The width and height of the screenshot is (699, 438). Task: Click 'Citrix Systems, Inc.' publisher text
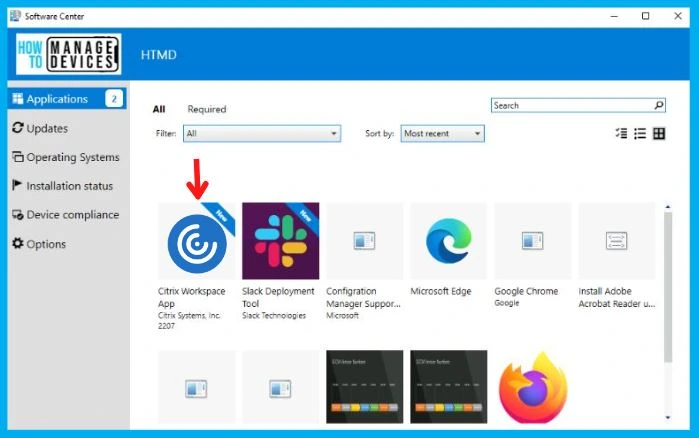pos(189,315)
